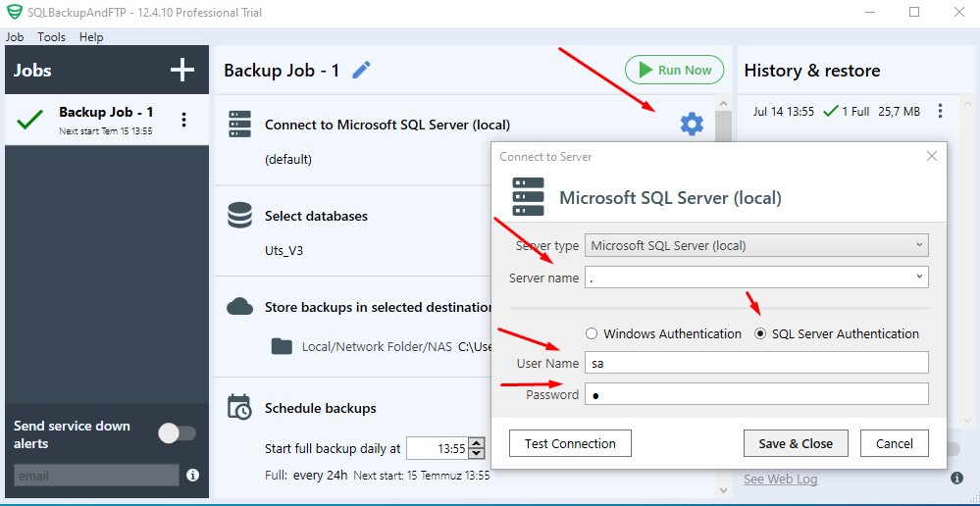Click Save & Close button

pyautogui.click(x=796, y=443)
